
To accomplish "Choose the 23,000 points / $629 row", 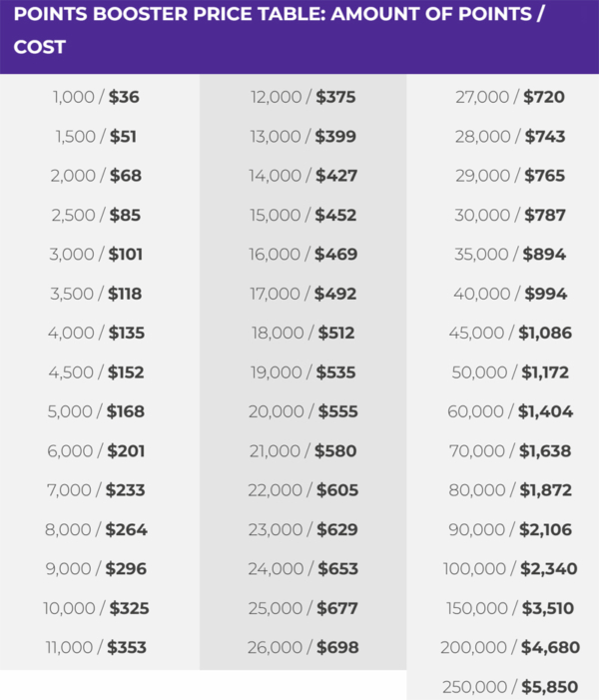I will (x=302, y=529).
